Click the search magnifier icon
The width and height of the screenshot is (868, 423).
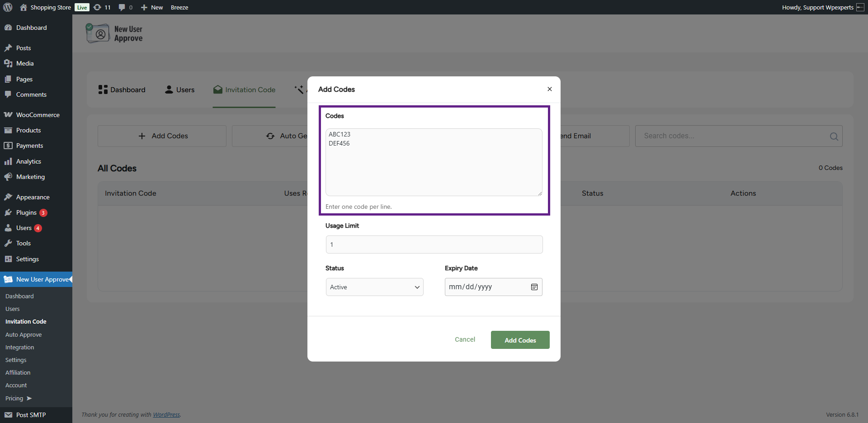(834, 136)
